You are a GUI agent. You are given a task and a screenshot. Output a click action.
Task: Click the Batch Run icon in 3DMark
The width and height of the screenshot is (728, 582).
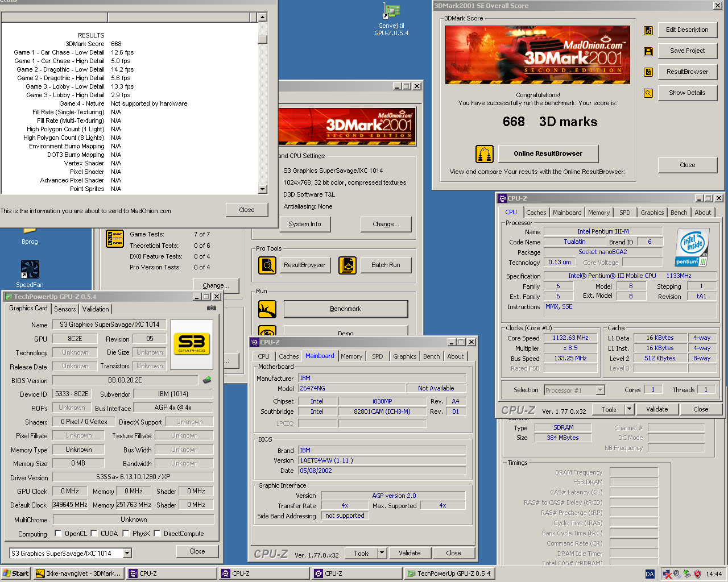tap(348, 265)
